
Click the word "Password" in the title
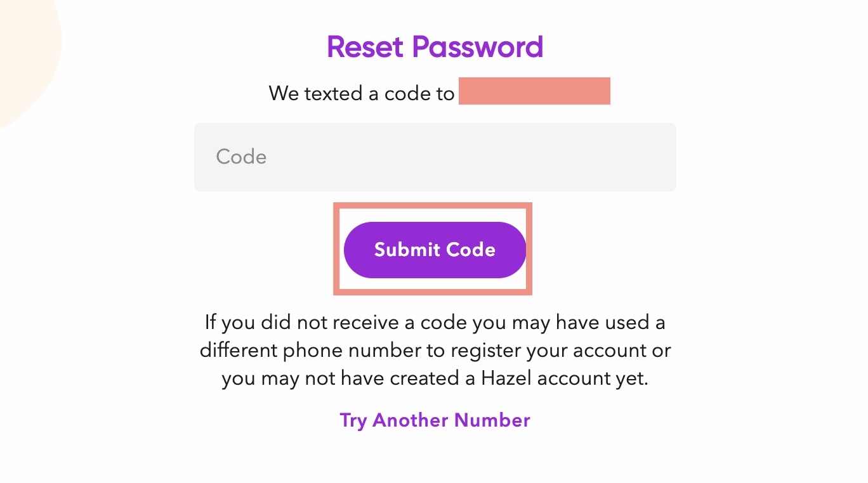point(478,47)
